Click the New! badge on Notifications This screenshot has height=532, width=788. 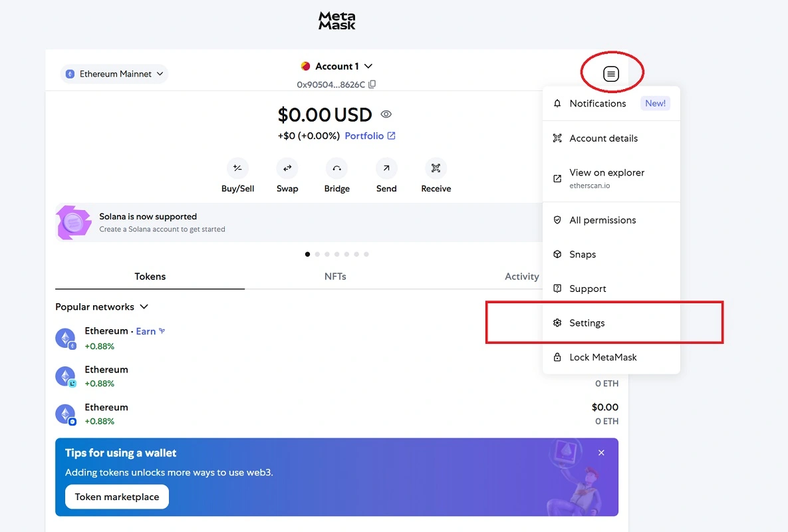pos(655,104)
